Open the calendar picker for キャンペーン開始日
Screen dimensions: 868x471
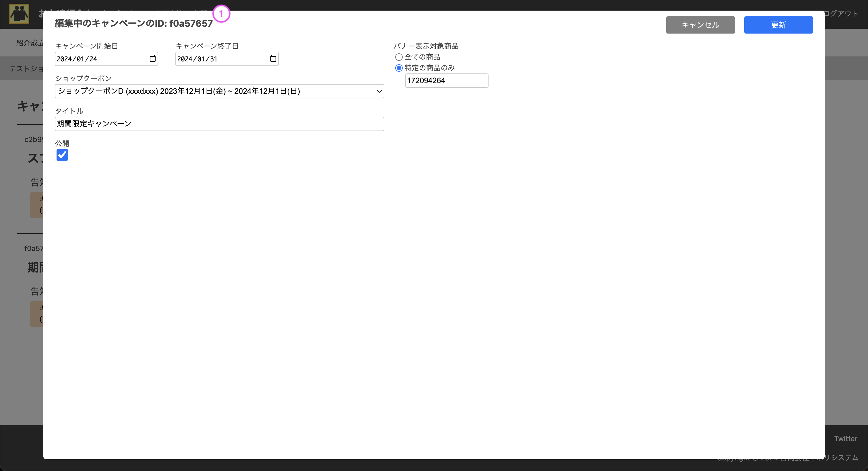pyautogui.click(x=152, y=59)
